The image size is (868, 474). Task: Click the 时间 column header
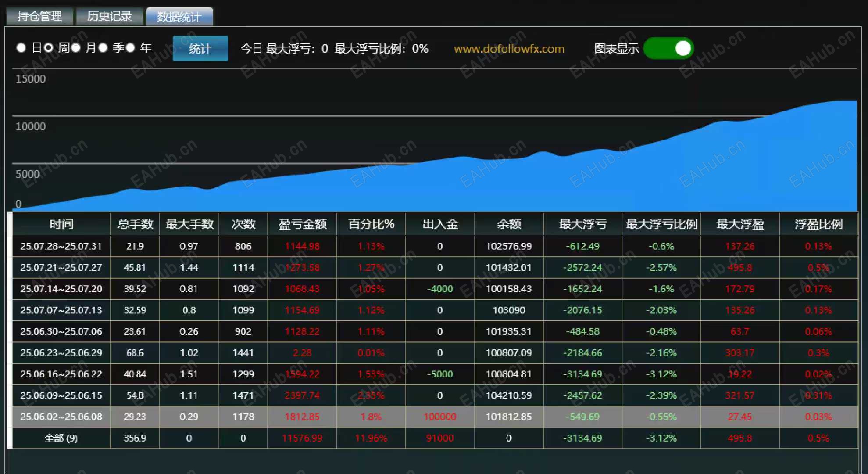61,224
